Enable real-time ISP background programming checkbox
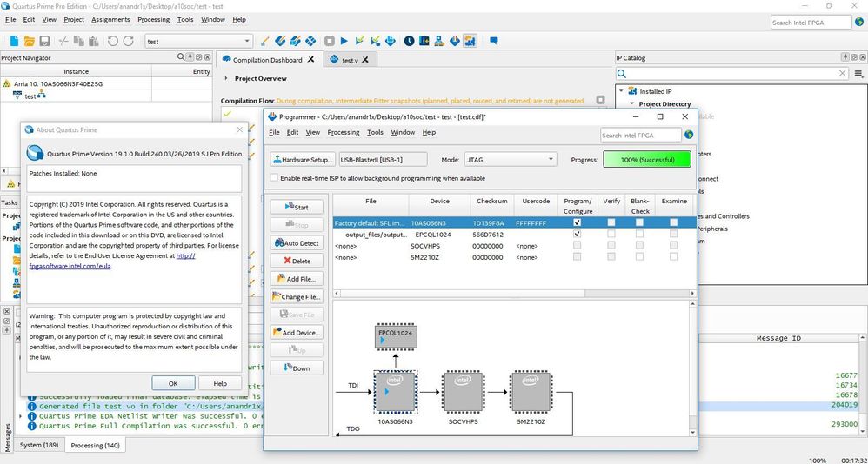Screen dimensions: 868x464 pos(274,178)
